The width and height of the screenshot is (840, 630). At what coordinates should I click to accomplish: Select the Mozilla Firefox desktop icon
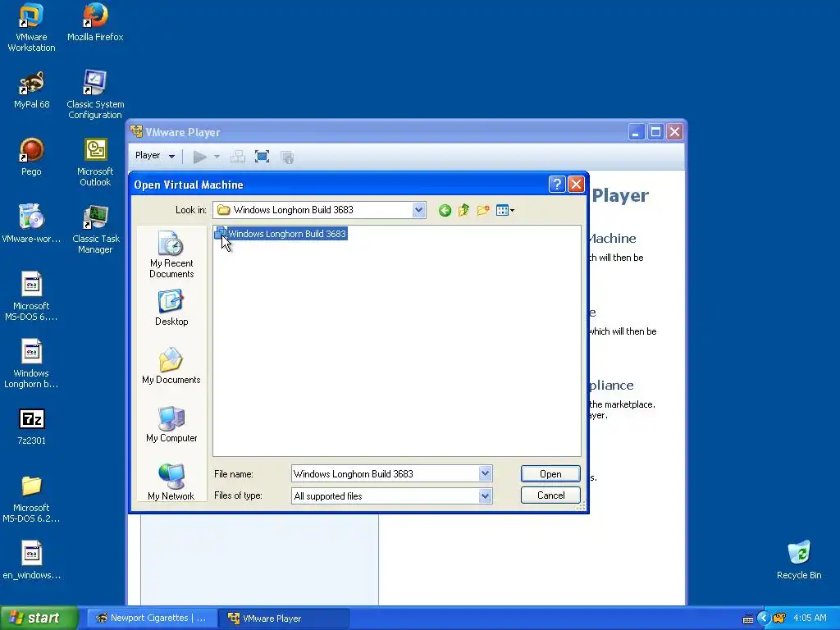[x=95, y=22]
